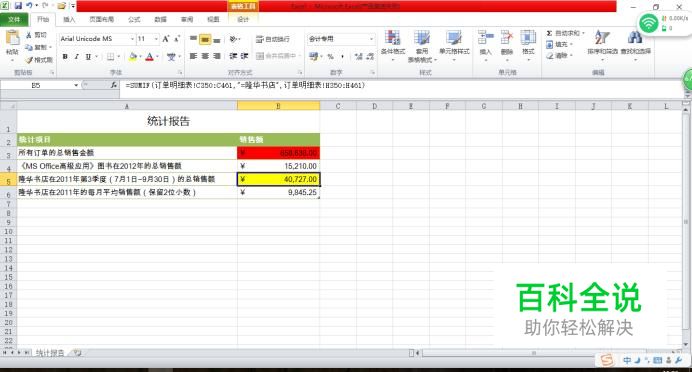692x372 pixels.
Task: Click the yellow fill color bucket
Action: [x=132, y=56]
